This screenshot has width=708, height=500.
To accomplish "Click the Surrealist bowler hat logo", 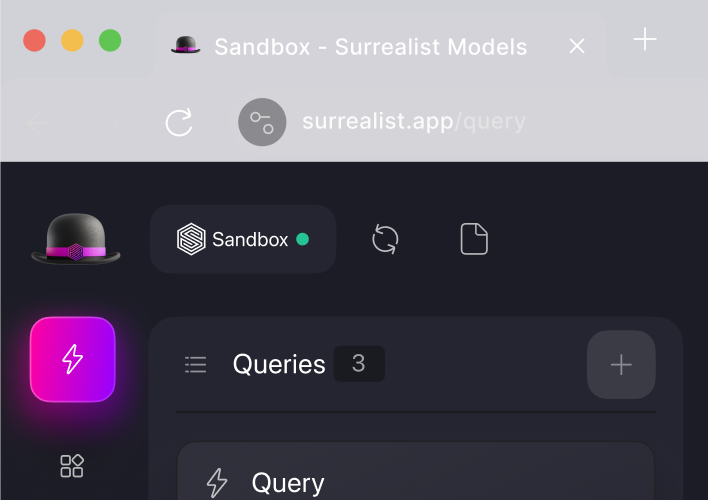I will point(76,241).
